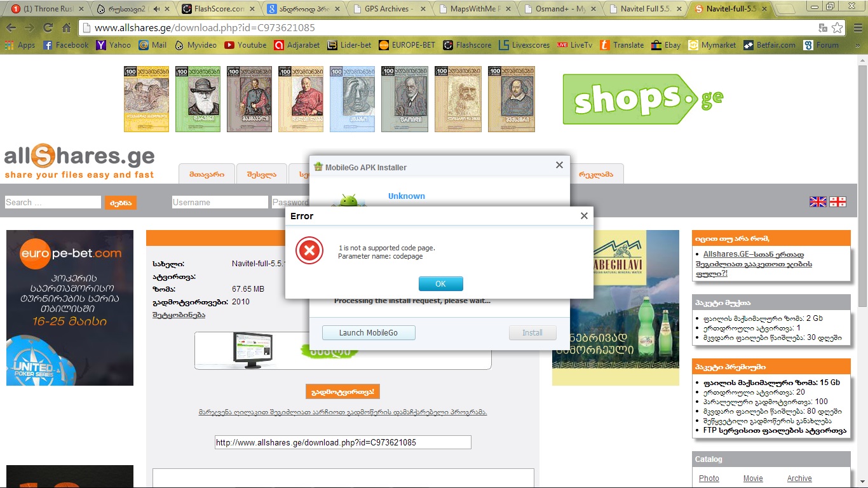This screenshot has height=488, width=868.
Task: Open the LiveTv bookmark
Action: tap(574, 45)
